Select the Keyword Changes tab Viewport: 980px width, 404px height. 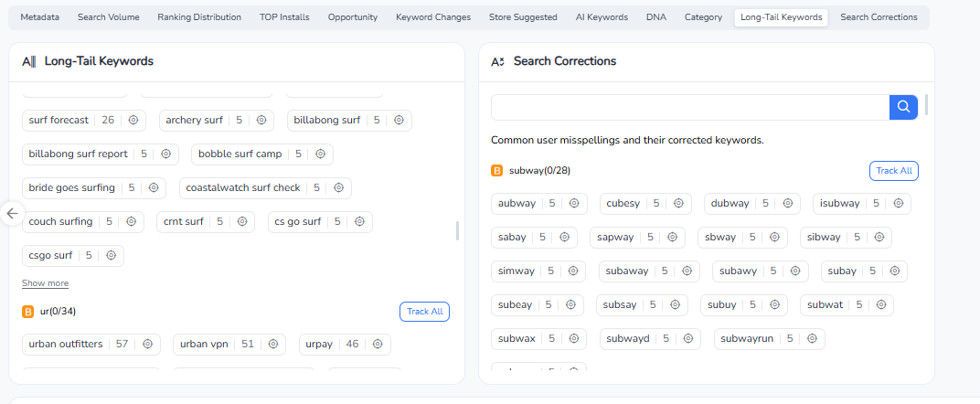(x=433, y=17)
